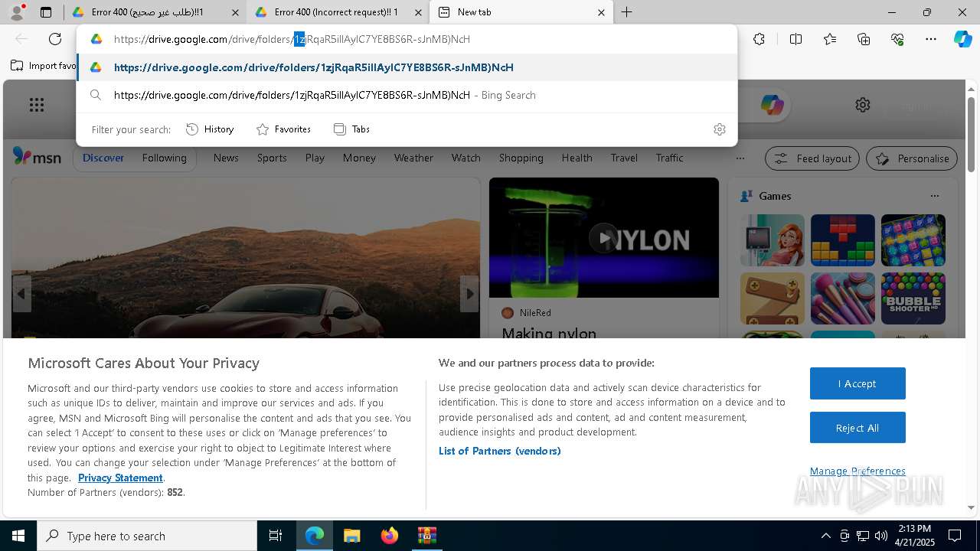Open the News category

click(x=226, y=158)
